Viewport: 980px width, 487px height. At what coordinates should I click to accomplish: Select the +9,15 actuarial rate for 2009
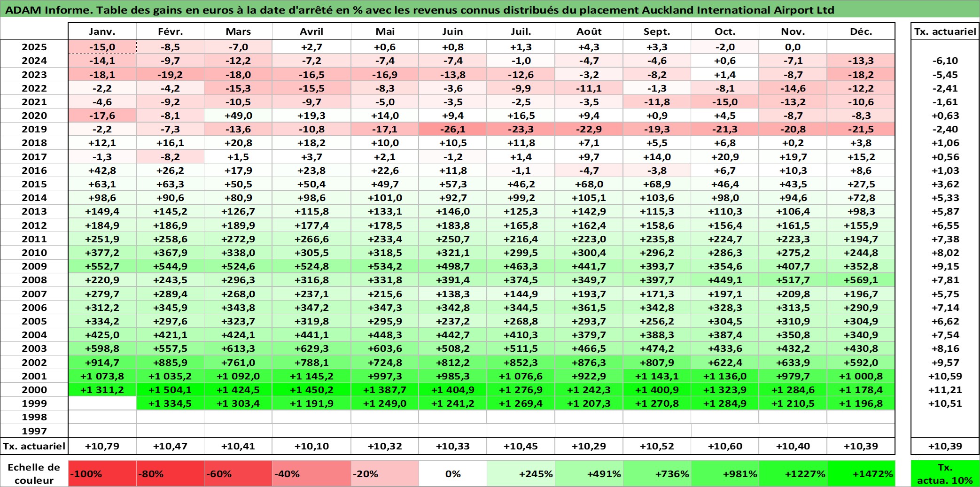[x=945, y=266]
